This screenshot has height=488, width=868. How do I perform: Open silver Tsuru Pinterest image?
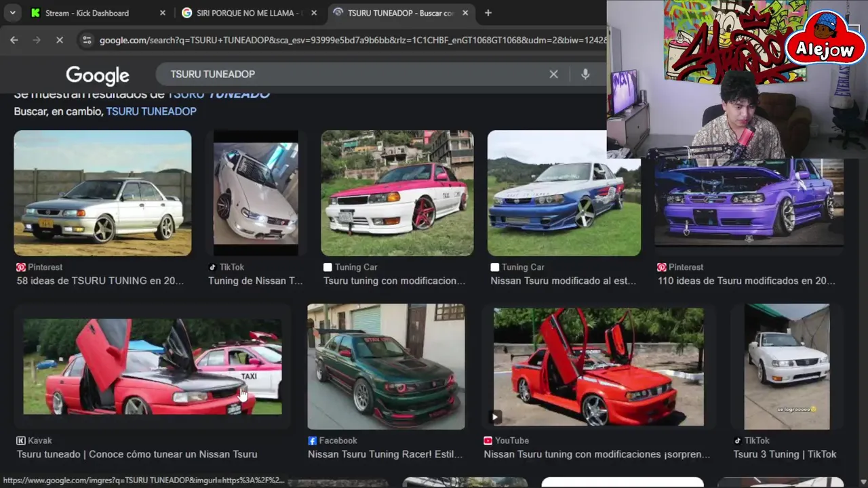(102, 193)
